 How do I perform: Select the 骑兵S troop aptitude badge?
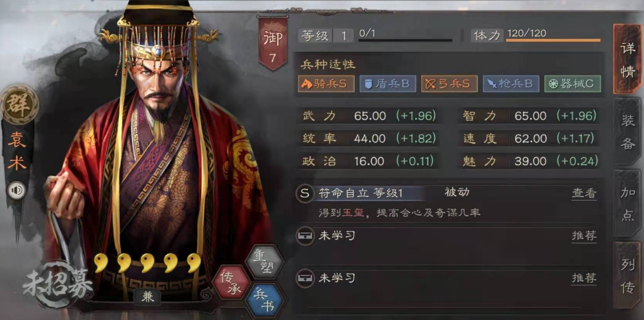coord(326,84)
